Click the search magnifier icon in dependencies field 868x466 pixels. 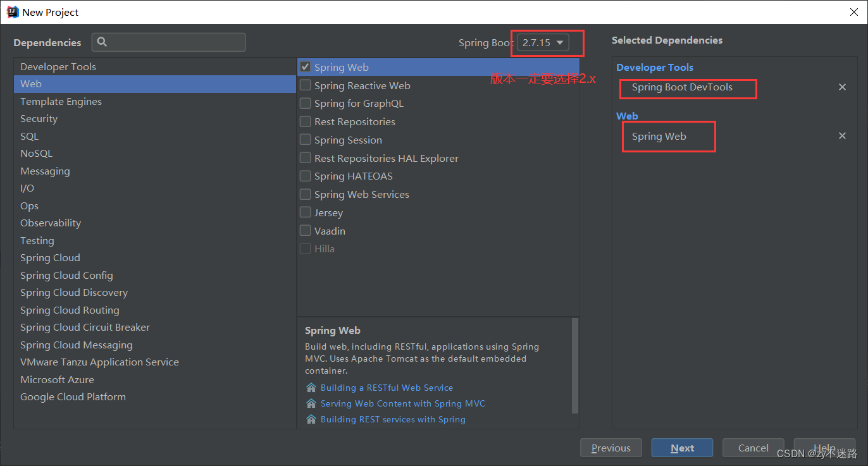pyautogui.click(x=102, y=42)
